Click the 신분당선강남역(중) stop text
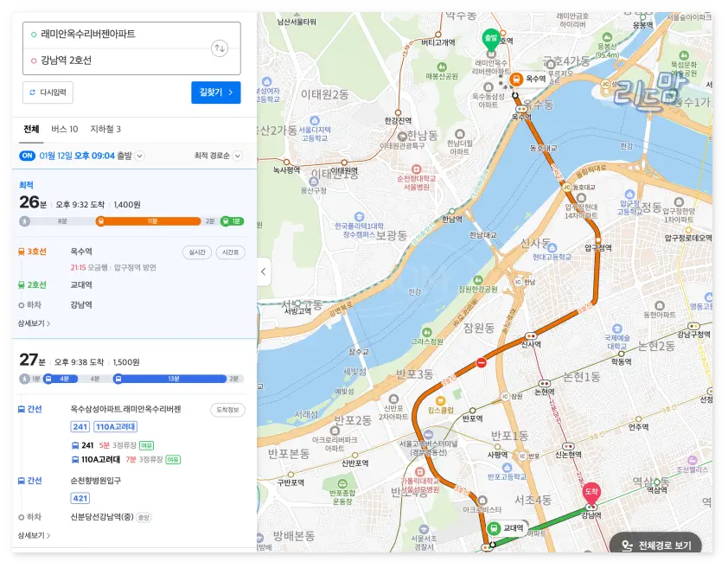 tap(102, 517)
